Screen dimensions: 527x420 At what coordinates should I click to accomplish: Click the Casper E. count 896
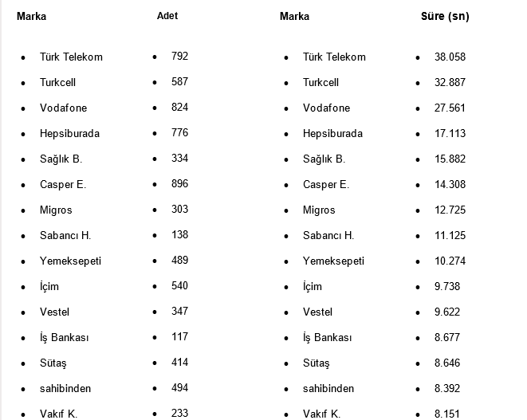pyautogui.click(x=179, y=184)
